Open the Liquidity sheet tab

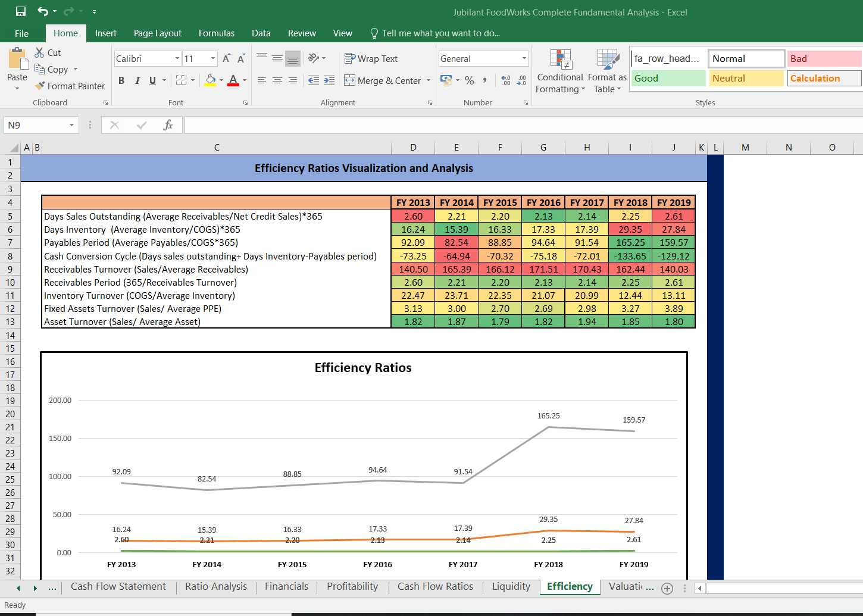click(x=511, y=587)
